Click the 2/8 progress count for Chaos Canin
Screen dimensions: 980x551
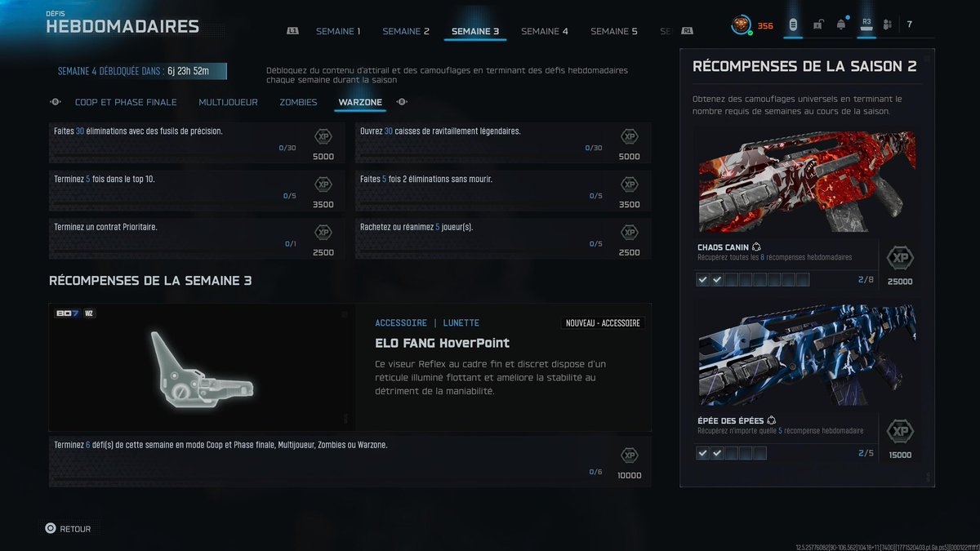point(866,280)
